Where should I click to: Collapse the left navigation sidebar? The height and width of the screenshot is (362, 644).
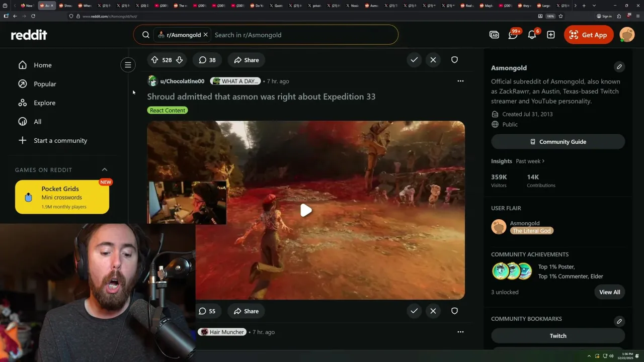tap(128, 65)
